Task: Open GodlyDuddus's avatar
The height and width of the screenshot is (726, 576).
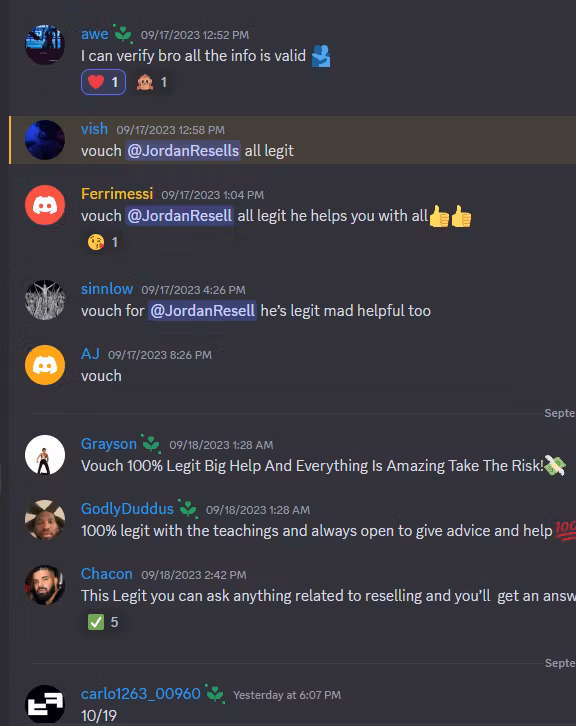Action: point(45,519)
